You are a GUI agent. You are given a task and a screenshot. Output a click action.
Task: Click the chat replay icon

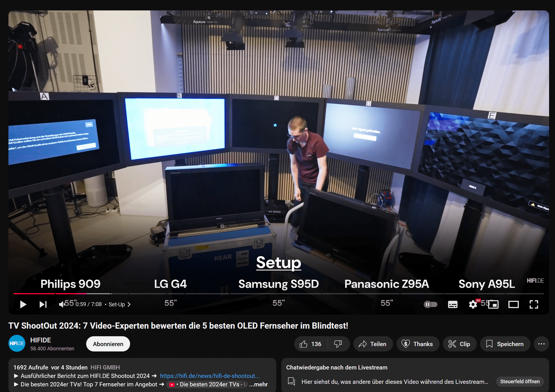click(x=291, y=381)
